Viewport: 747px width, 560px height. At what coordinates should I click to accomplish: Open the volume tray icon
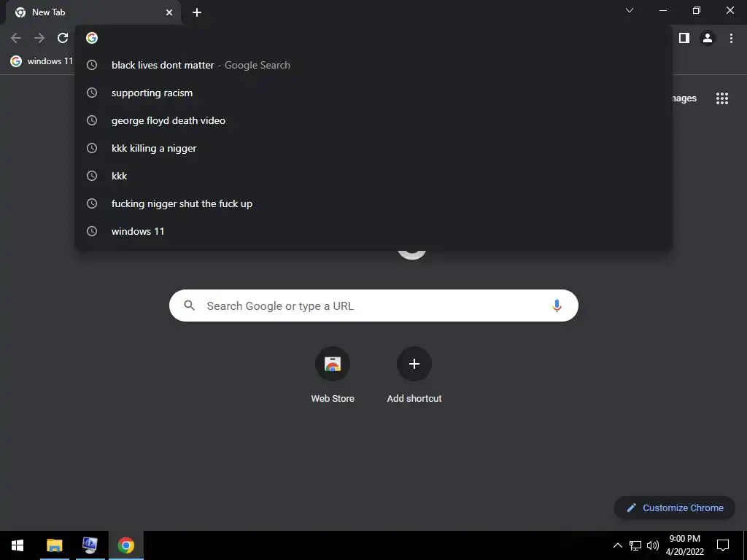[653, 545]
